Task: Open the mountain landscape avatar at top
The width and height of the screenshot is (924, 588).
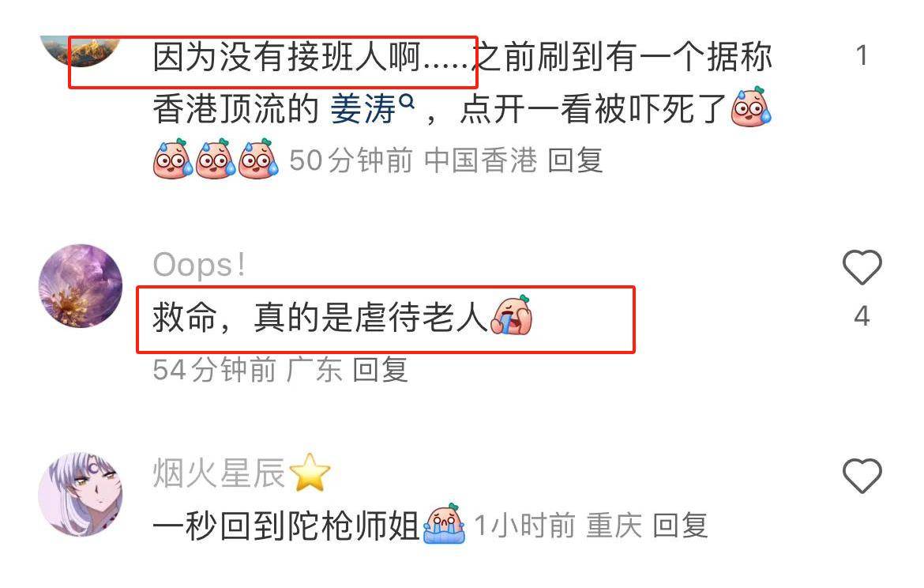Action: coord(80,51)
